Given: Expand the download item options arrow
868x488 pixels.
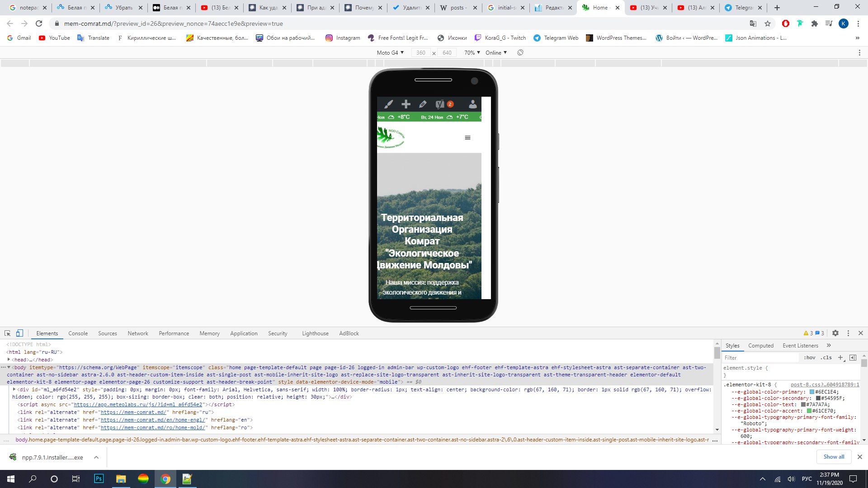Looking at the screenshot, I should point(96,457).
